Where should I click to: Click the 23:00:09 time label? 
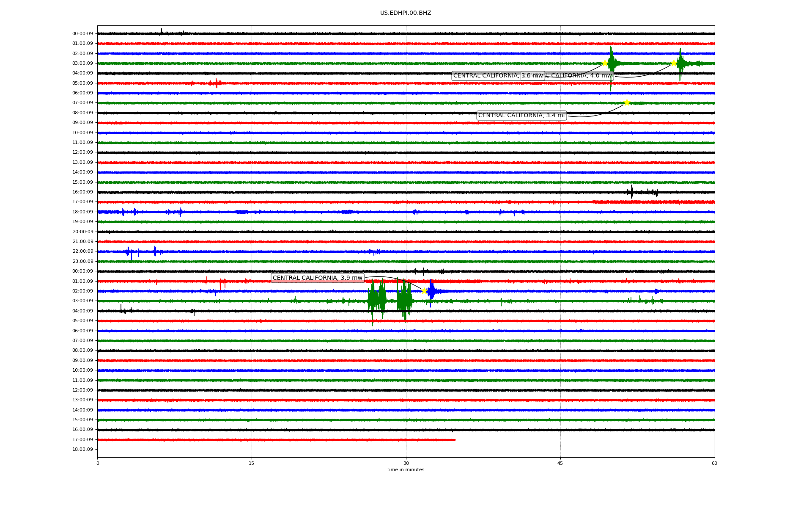[82, 261]
